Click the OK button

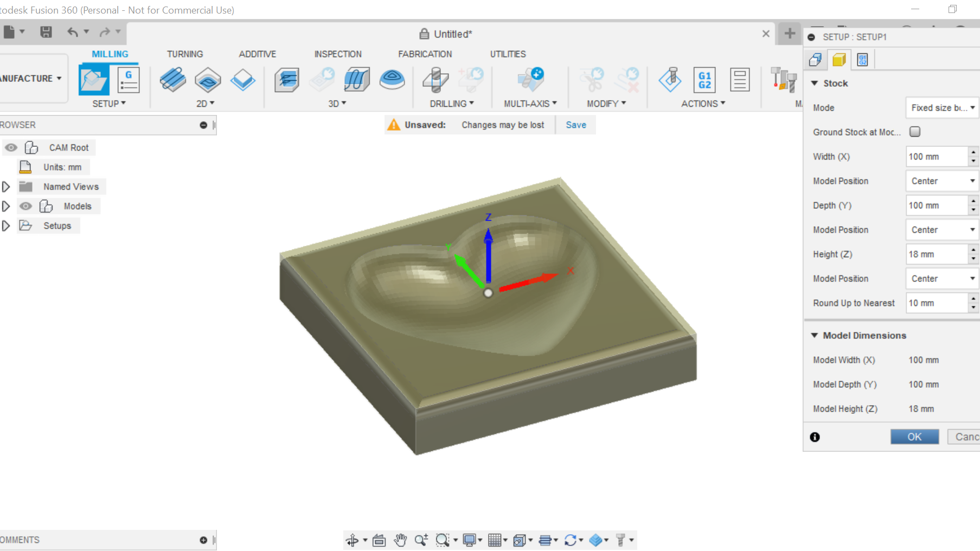(914, 437)
